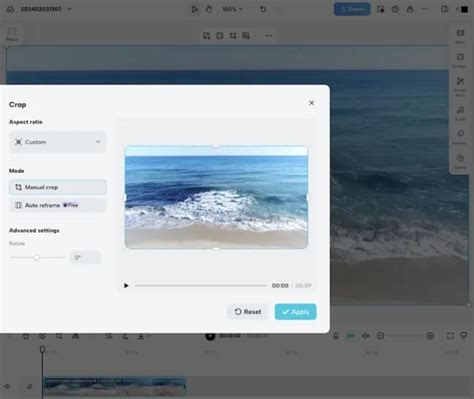
Task: Open the Basic panel in the right sidebar
Action: point(460,36)
